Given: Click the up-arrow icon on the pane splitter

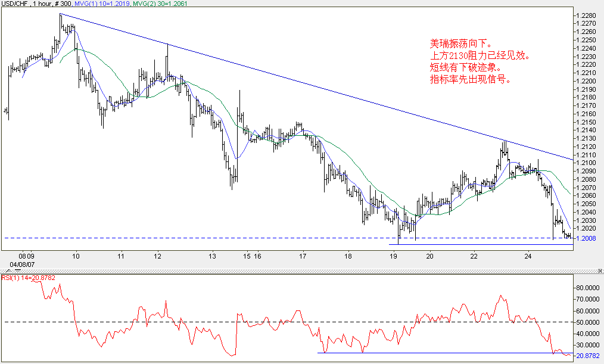Looking at the screenshot, I should [x=8, y=271].
